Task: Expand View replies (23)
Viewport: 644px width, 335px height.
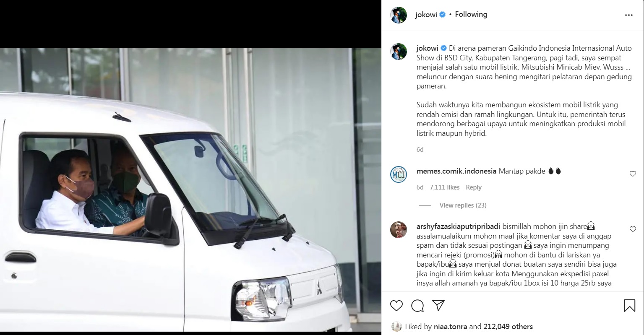Action: [463, 205]
